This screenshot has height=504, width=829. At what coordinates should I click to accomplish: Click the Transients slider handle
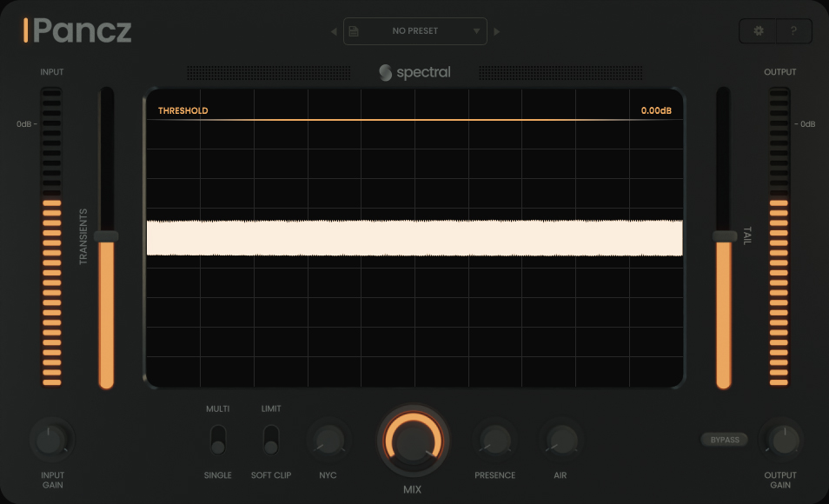pyautogui.click(x=106, y=236)
